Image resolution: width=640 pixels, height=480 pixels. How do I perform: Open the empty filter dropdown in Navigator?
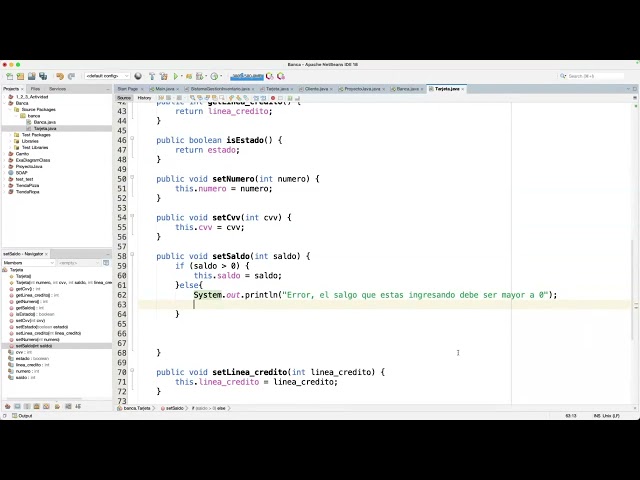[78, 263]
